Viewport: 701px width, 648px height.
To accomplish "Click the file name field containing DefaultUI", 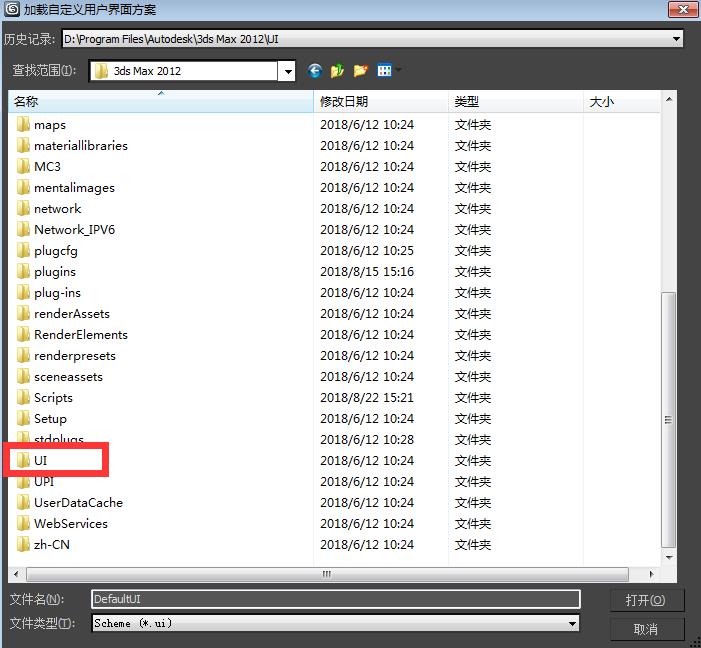I will coord(335,599).
